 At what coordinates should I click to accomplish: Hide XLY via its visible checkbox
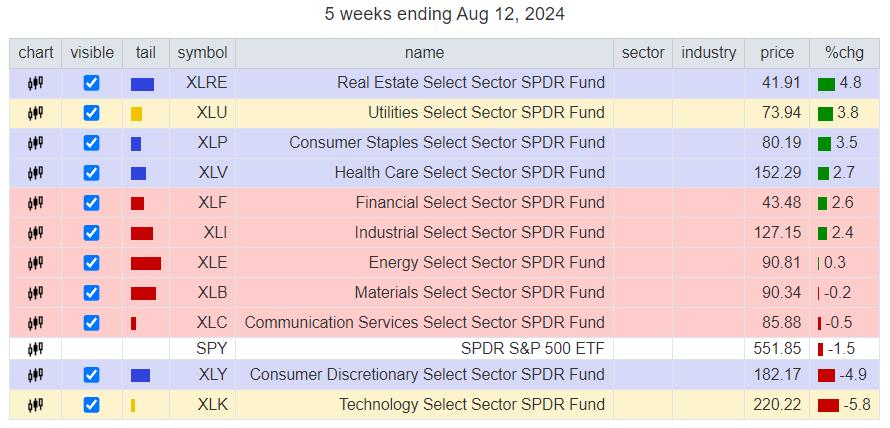click(x=92, y=375)
